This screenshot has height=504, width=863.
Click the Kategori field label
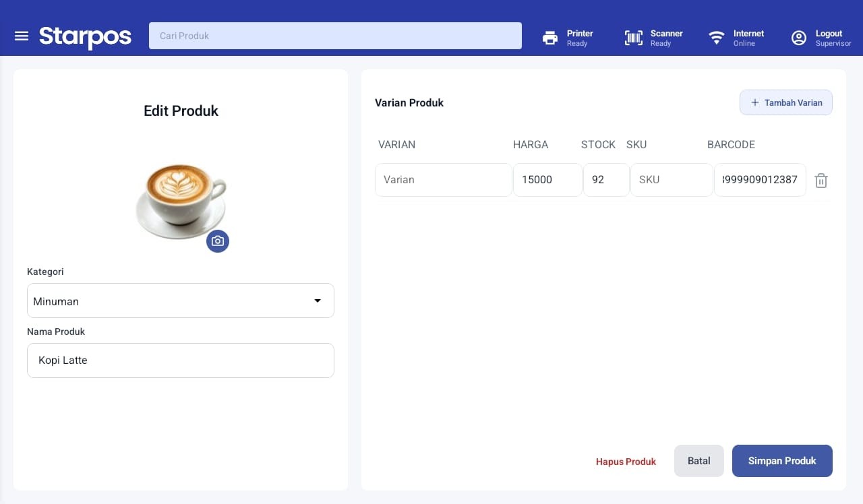coord(45,272)
